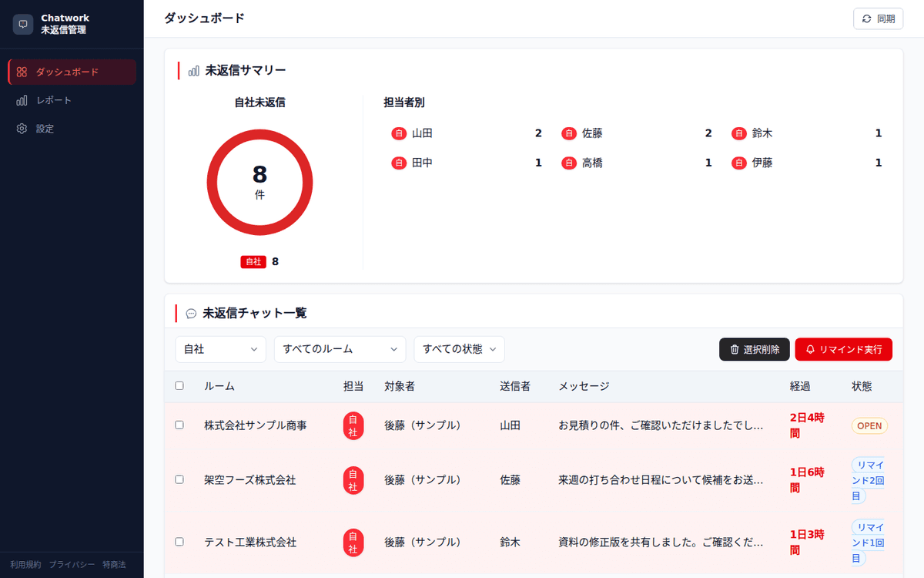Go to ダッシュボード in sidebar

pyautogui.click(x=72, y=72)
